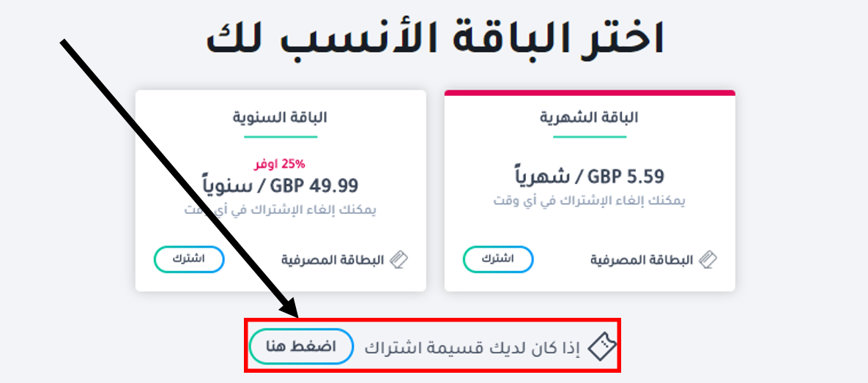Click cancel-anytime note under monthly price
Screen dimensions: 868x383
[x=589, y=200]
